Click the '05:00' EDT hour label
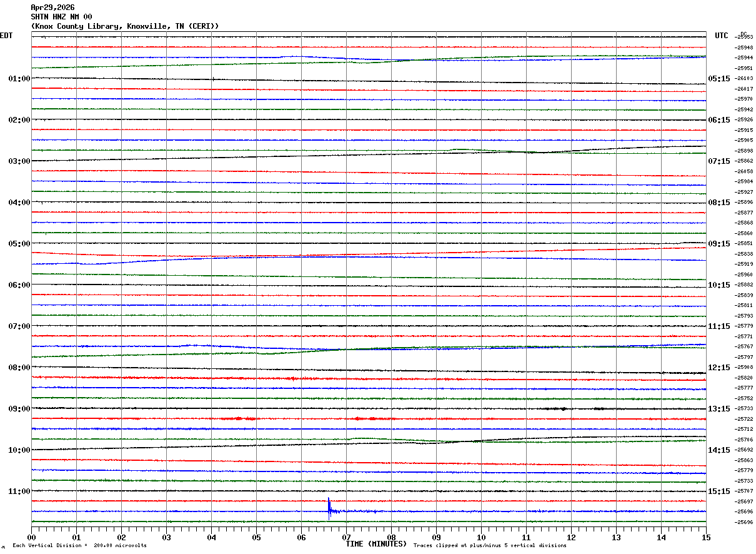 click(x=19, y=244)
